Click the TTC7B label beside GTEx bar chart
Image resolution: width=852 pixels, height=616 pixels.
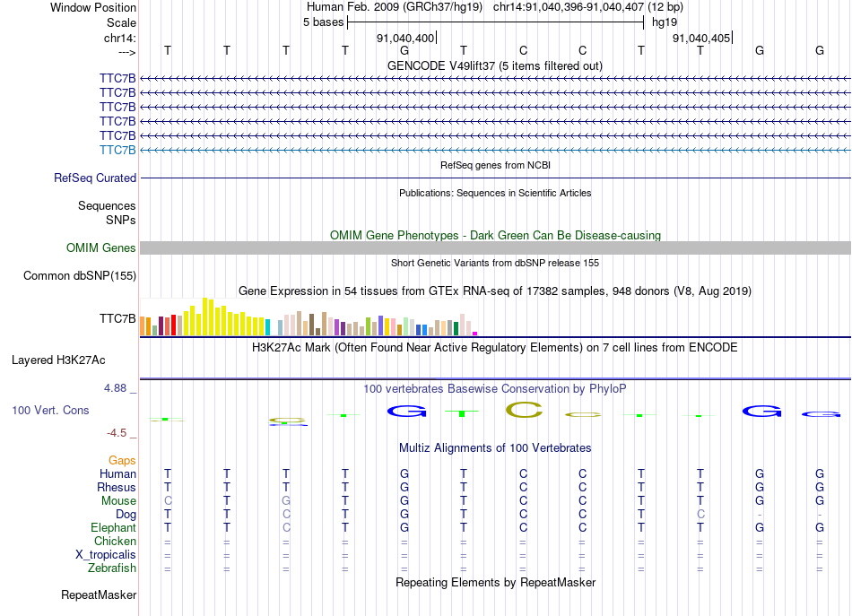click(x=117, y=318)
